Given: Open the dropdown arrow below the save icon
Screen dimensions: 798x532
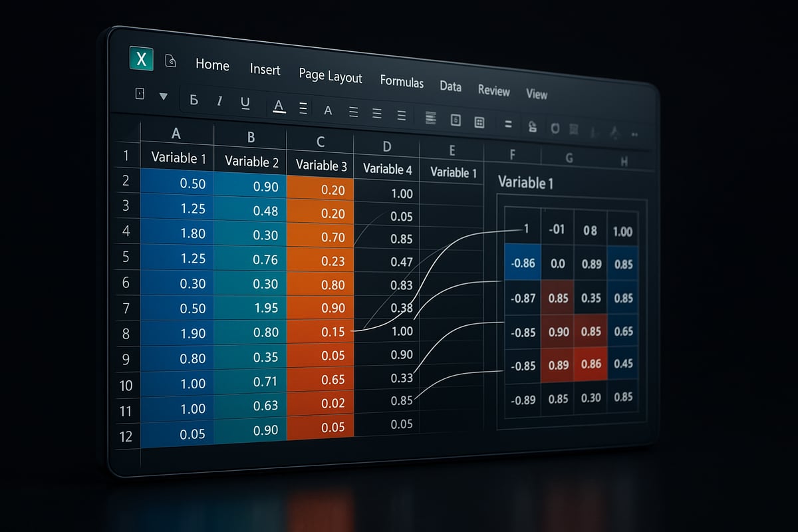Looking at the screenshot, I should [x=163, y=96].
